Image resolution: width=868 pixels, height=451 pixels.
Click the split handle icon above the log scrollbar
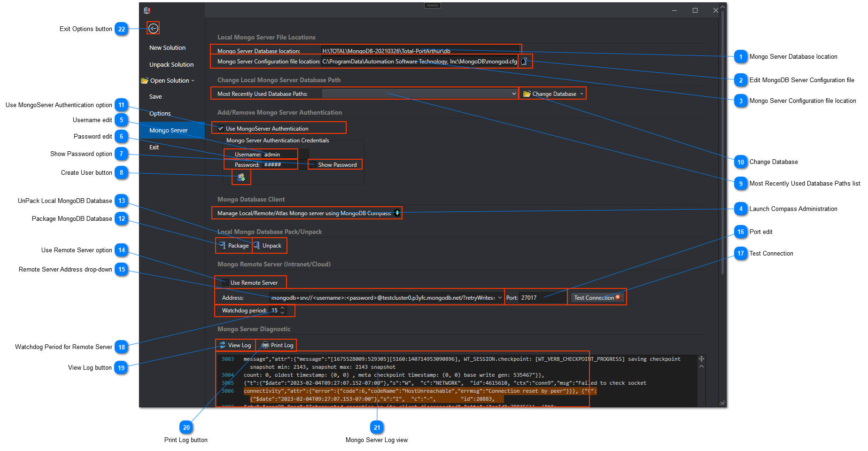click(x=701, y=358)
